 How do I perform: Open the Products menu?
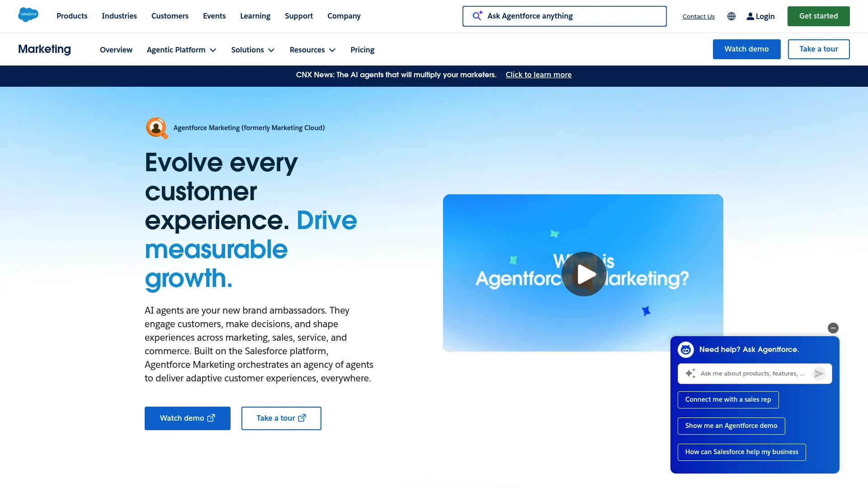coord(72,16)
